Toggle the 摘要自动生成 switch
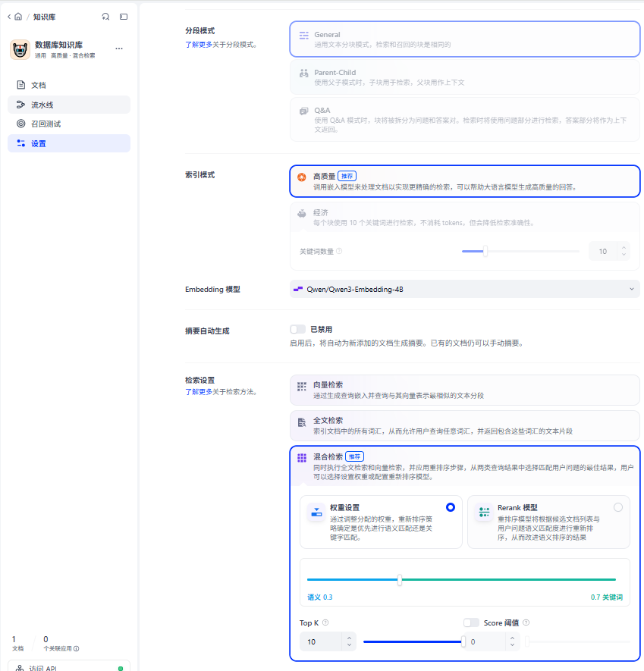Image resolution: width=644 pixels, height=671 pixels. [297, 329]
